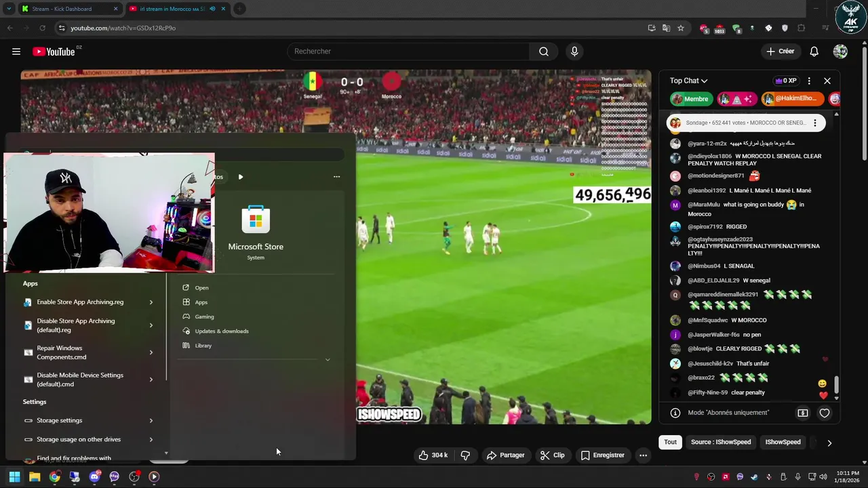Select Library under Microsoft Store

click(x=203, y=346)
